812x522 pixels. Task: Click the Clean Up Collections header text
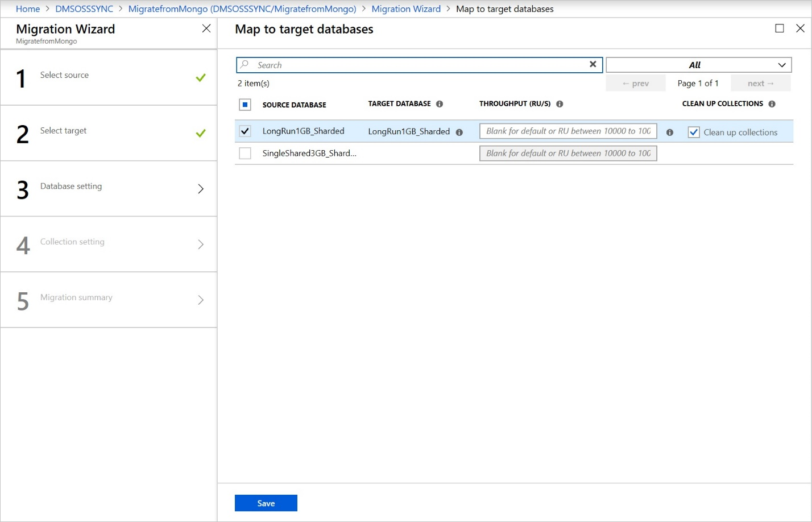pyautogui.click(x=723, y=104)
